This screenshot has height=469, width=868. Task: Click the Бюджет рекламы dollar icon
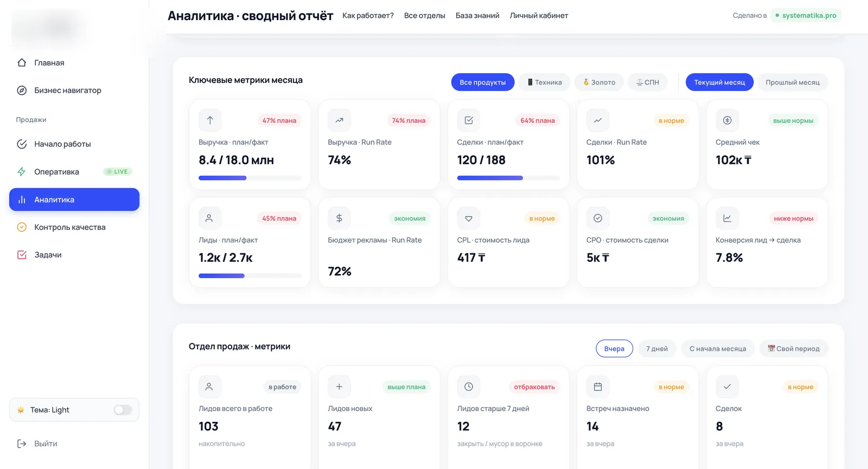[339, 218]
